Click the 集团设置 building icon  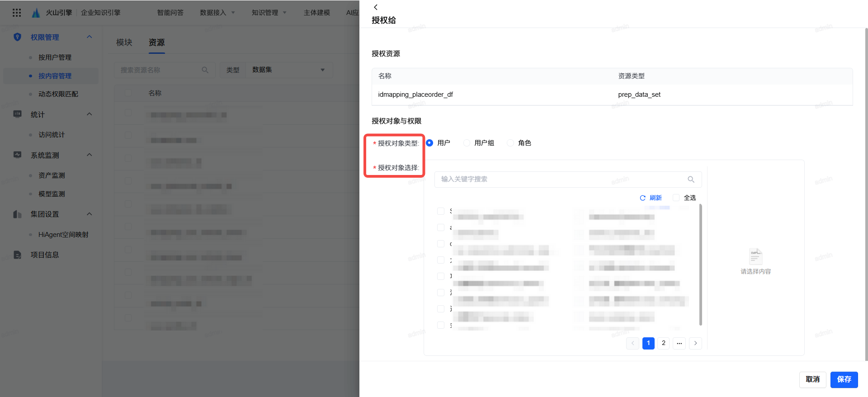pyautogui.click(x=18, y=214)
